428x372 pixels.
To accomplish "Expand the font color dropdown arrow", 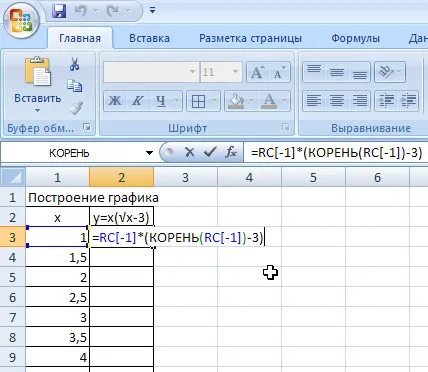I will pyautogui.click(x=285, y=101).
